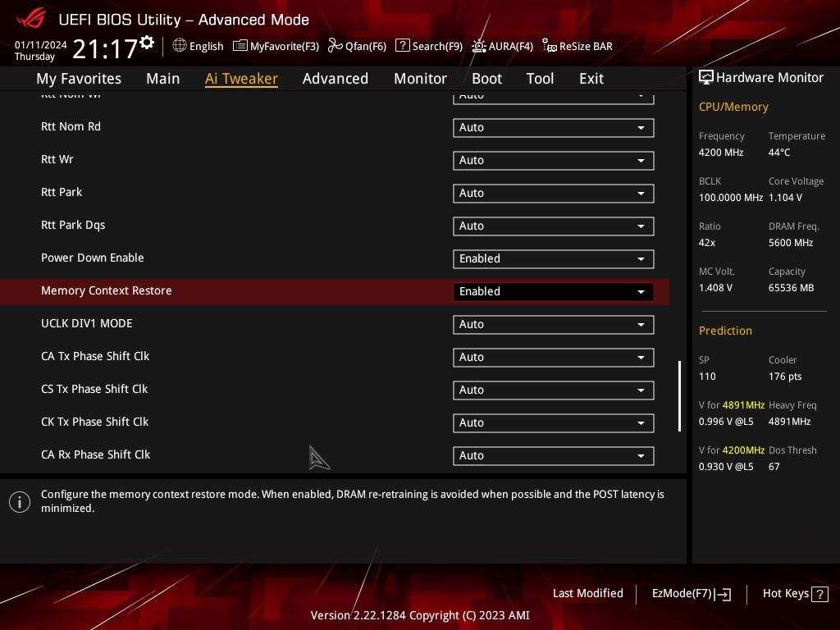Switch to Monitor tab
Screen dimensions: 840x630
420,78
